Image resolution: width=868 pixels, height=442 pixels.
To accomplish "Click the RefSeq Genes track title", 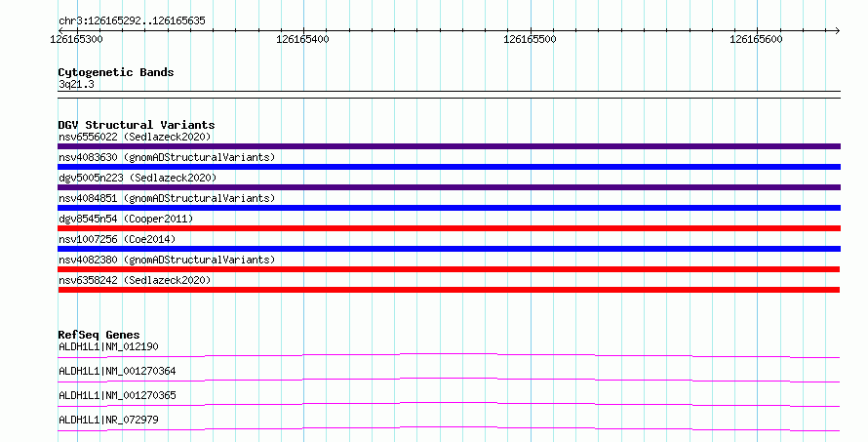I will pos(99,335).
